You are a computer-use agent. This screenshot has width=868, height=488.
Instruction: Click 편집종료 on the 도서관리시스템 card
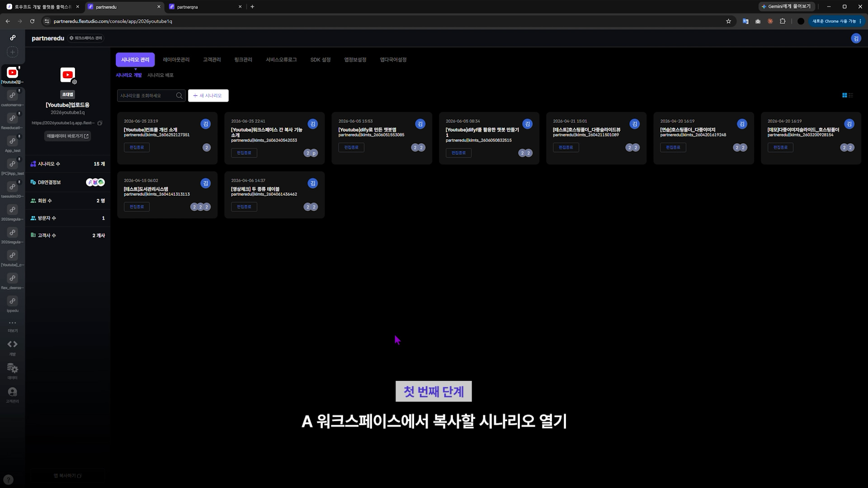click(137, 207)
